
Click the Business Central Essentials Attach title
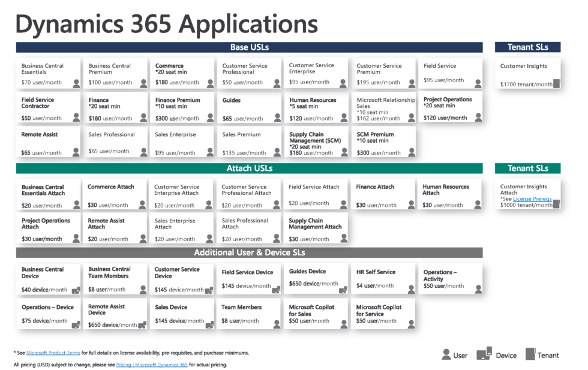[x=43, y=190]
